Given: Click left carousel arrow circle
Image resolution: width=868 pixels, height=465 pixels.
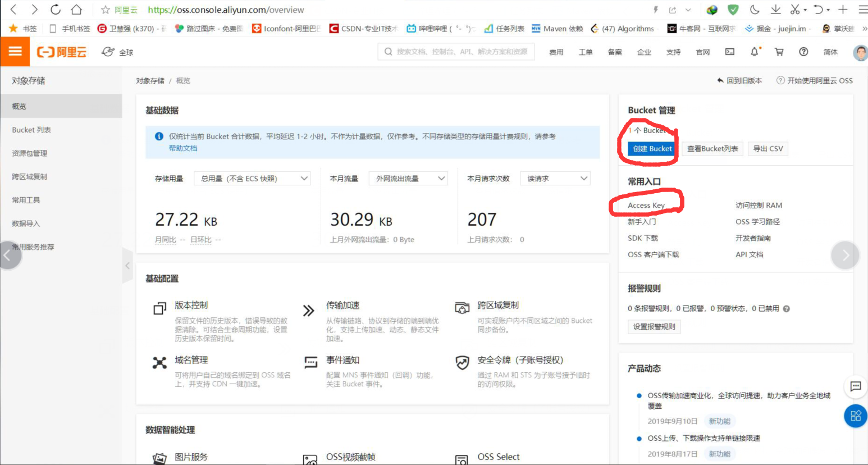Looking at the screenshot, I should (8, 256).
